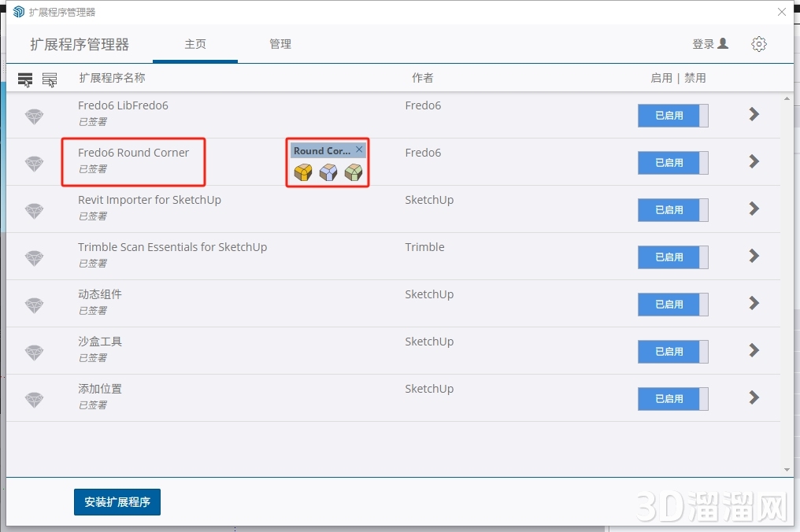Select the 主页 tab
The image size is (800, 532).
point(195,44)
